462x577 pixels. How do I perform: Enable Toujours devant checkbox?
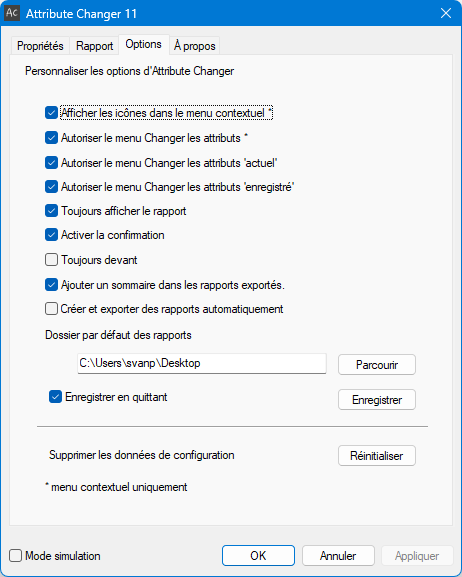pos(51,260)
